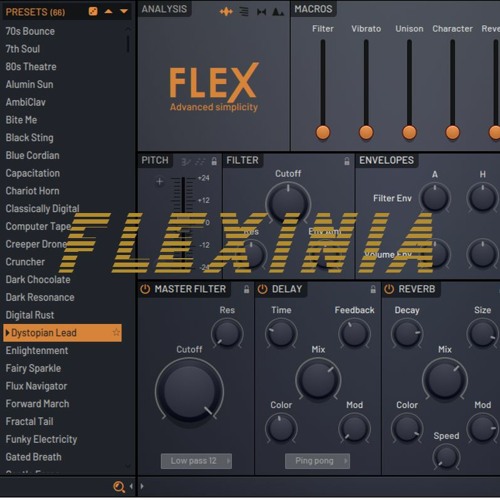
Task: Select the waveform analysis view icon
Action: pyautogui.click(x=226, y=12)
